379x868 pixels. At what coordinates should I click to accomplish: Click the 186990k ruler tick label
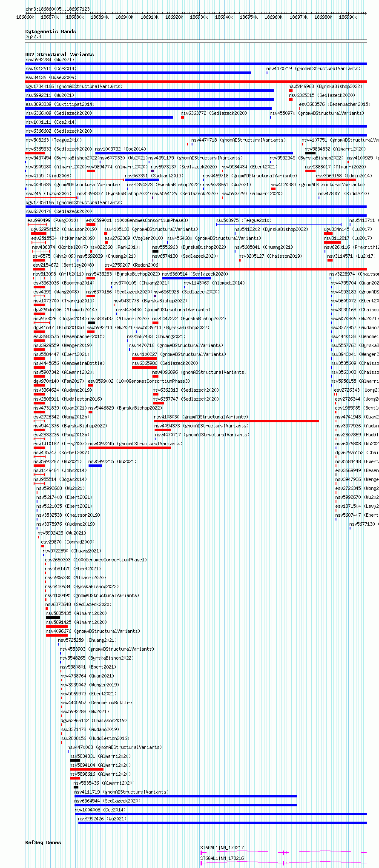pos(348,17)
